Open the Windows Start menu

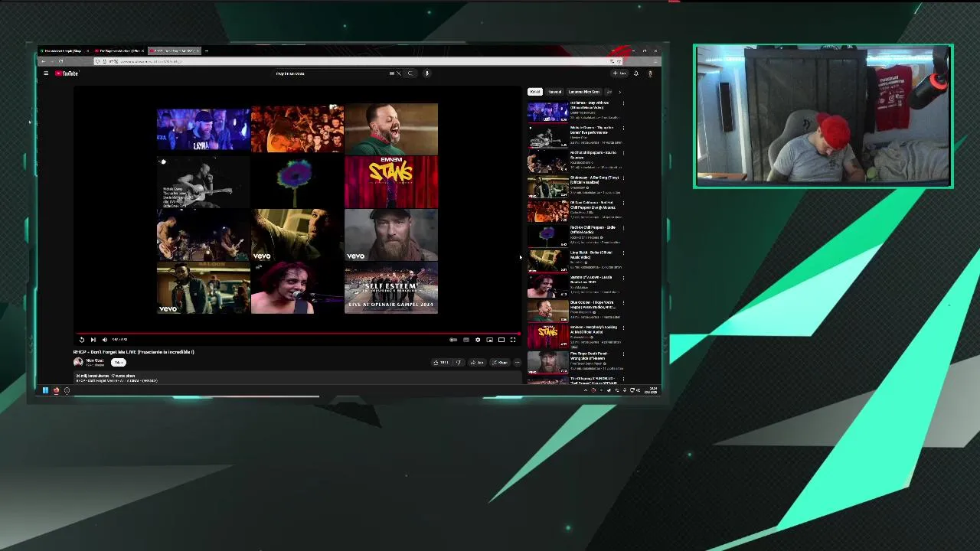pyautogui.click(x=45, y=390)
